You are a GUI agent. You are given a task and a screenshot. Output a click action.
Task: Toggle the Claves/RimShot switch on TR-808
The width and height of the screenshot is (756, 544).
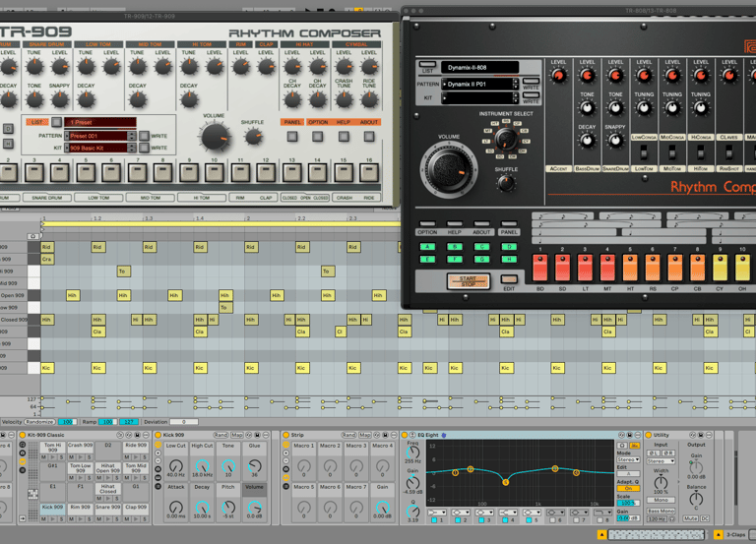pyautogui.click(x=729, y=153)
